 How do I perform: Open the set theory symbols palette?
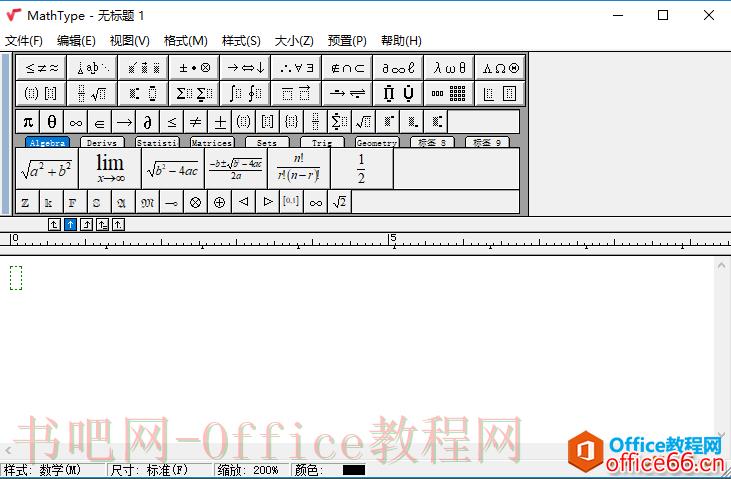click(x=347, y=68)
